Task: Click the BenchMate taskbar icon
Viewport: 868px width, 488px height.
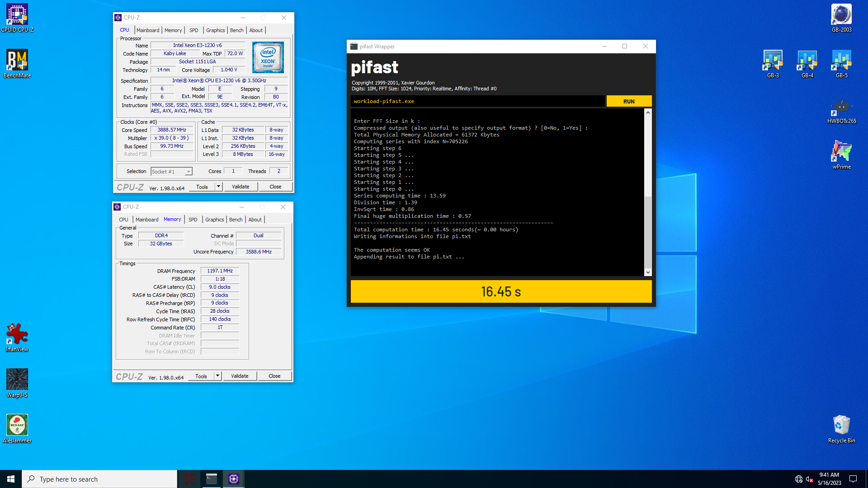Action: tap(189, 479)
